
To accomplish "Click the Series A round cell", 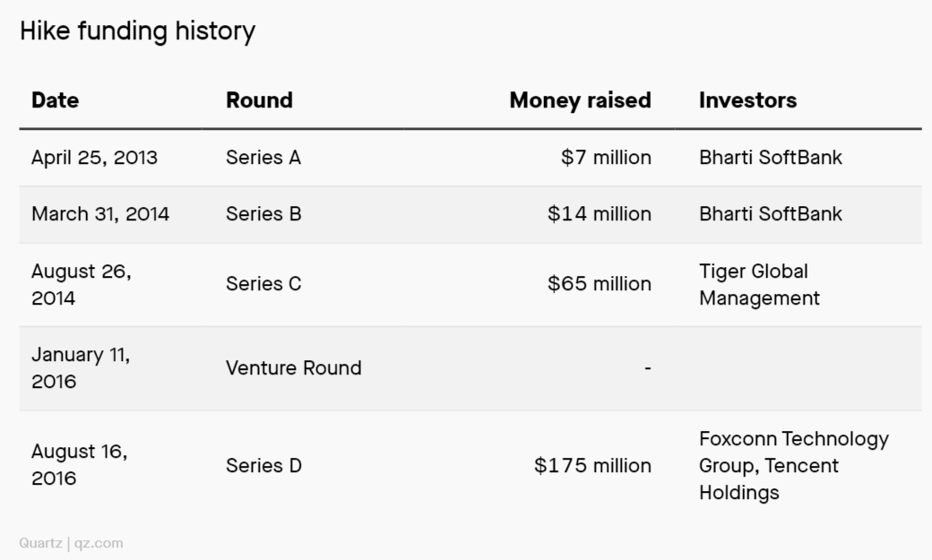I will [263, 158].
